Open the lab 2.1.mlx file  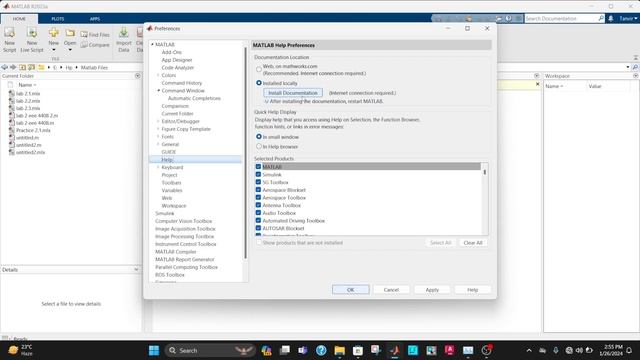click(x=28, y=93)
